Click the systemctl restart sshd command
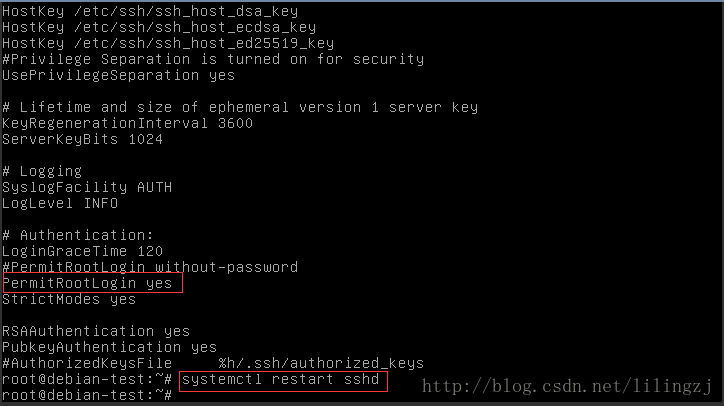 (x=283, y=380)
